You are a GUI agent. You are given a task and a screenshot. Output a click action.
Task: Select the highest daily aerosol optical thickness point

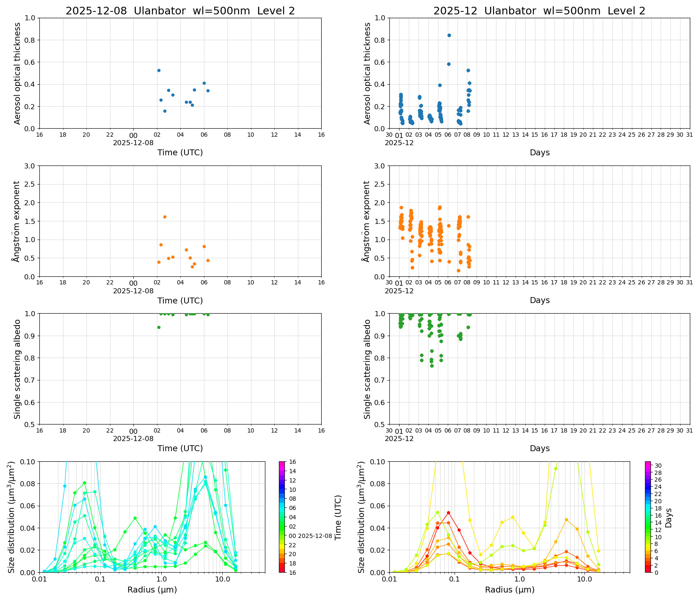coord(159,71)
